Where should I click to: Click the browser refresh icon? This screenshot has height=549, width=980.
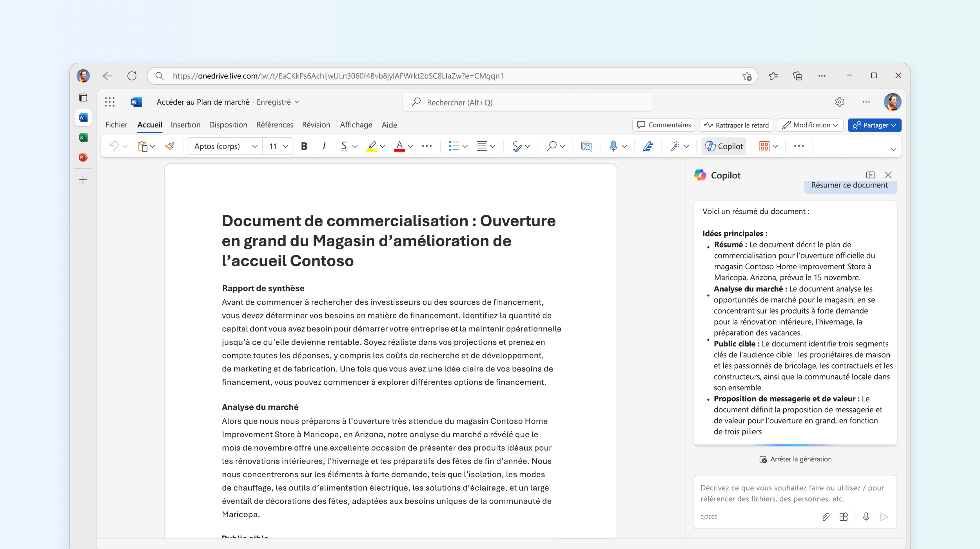(x=132, y=76)
